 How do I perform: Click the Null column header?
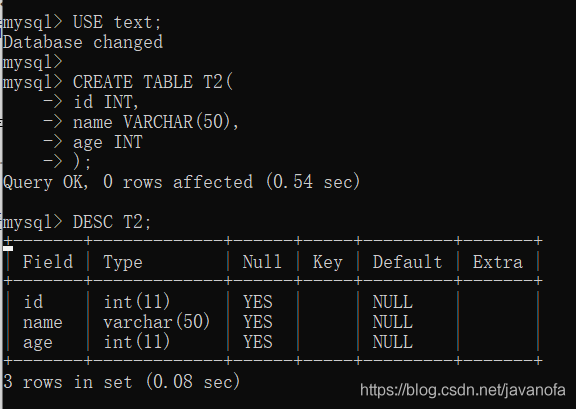262,262
